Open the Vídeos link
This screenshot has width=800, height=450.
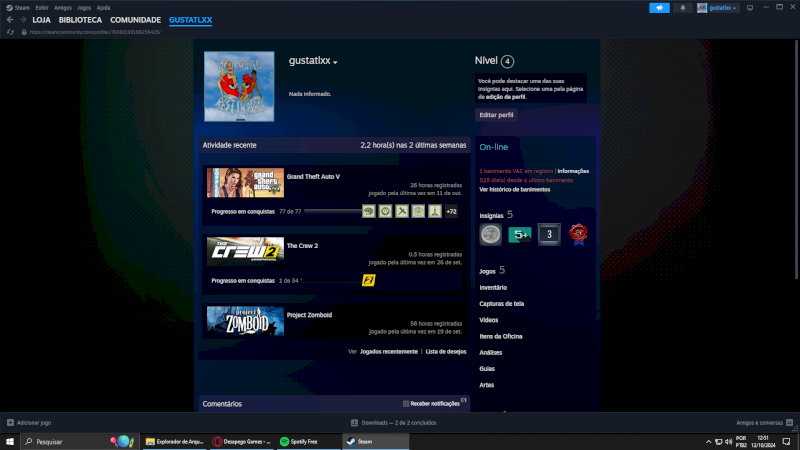coord(488,320)
